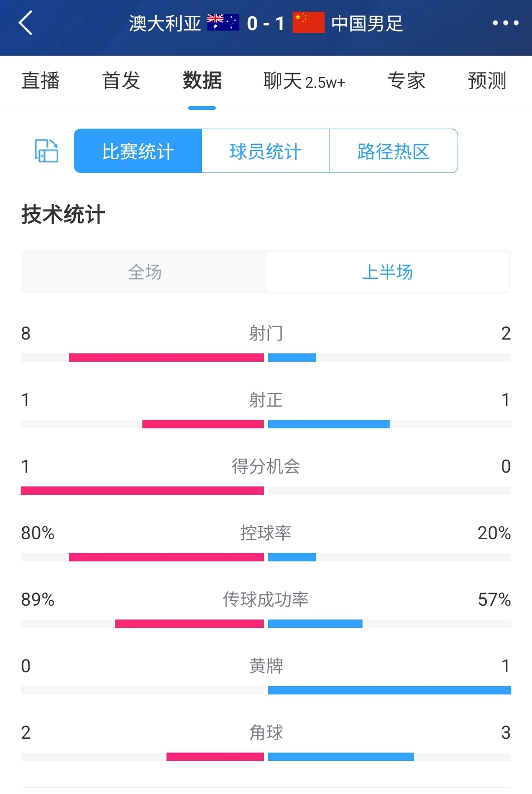
Task: Tap the back arrow icon
Action: pyautogui.click(x=26, y=23)
